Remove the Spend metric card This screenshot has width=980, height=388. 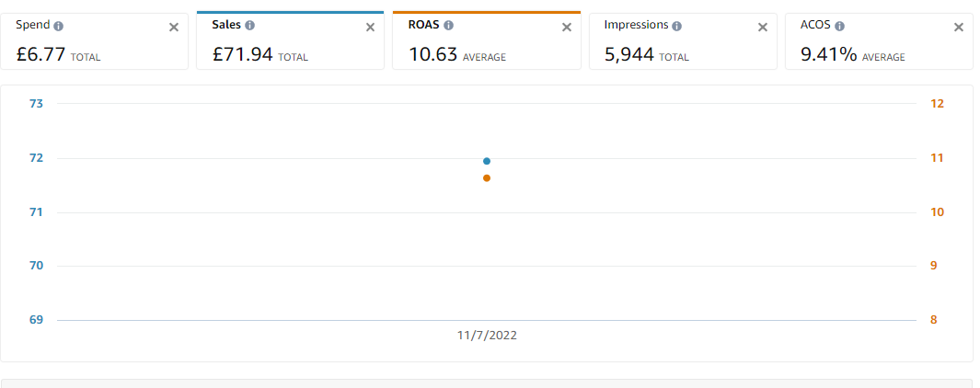[x=174, y=28]
